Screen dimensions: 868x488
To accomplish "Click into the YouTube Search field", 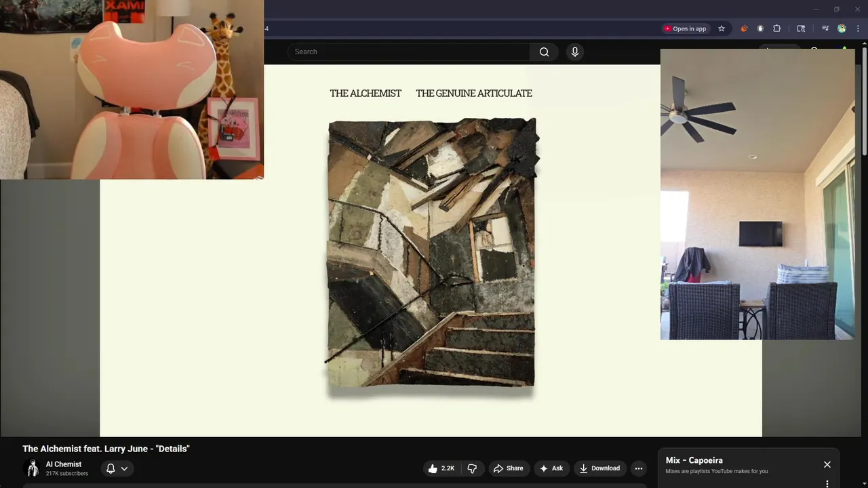I will (x=409, y=52).
